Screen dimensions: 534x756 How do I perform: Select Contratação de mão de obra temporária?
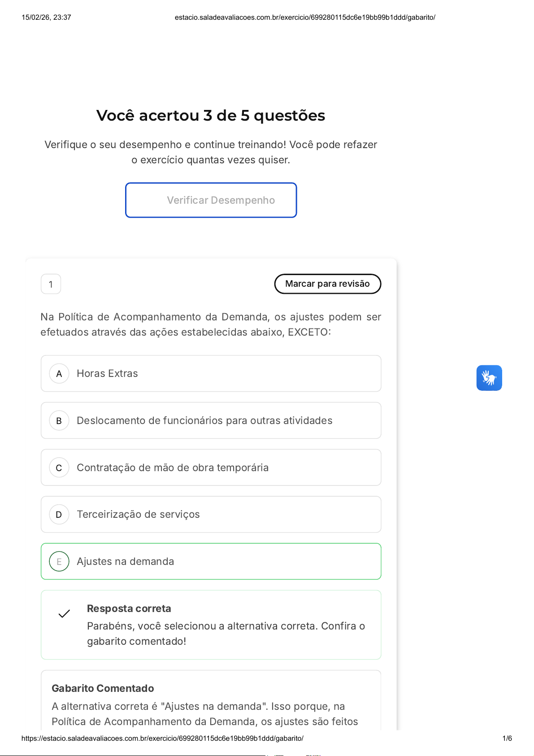173,468
